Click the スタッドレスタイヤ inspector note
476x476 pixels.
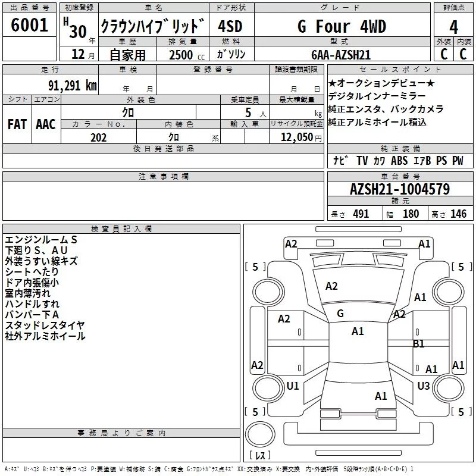coord(45,325)
